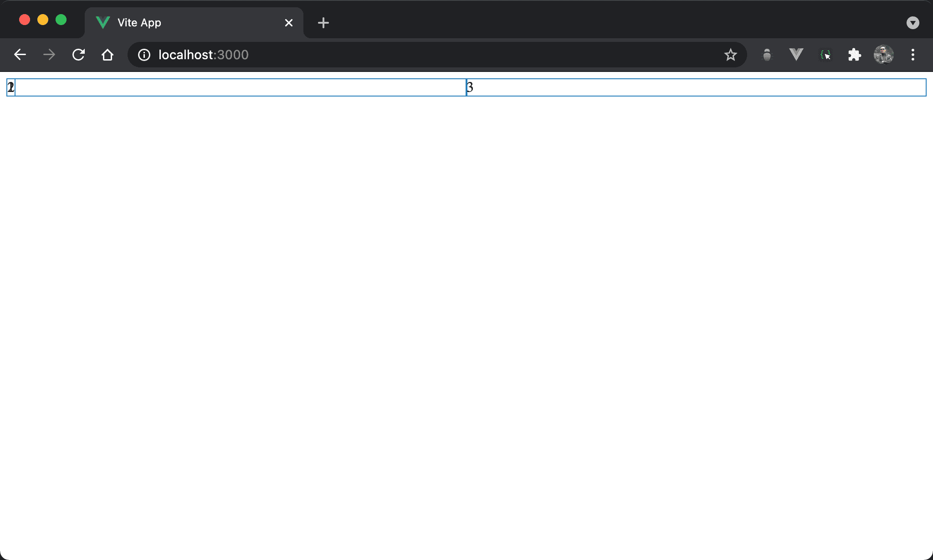Go to the home page
933x560 pixels.
[x=108, y=55]
